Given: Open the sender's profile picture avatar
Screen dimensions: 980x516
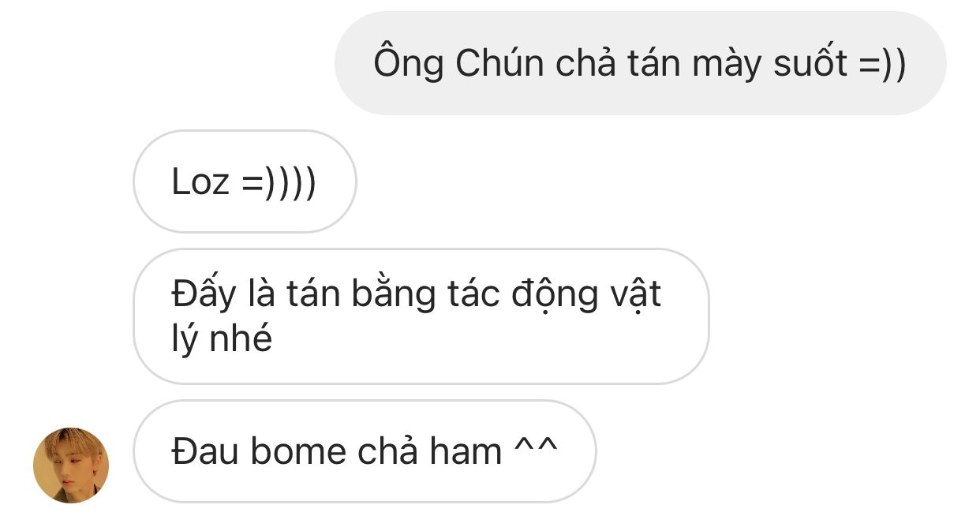Looking at the screenshot, I should point(71,465).
